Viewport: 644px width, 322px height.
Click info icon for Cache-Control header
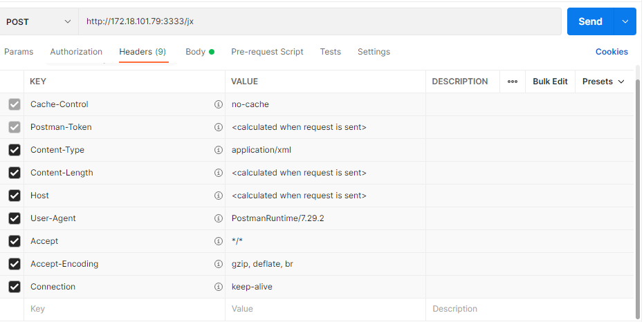[219, 104]
